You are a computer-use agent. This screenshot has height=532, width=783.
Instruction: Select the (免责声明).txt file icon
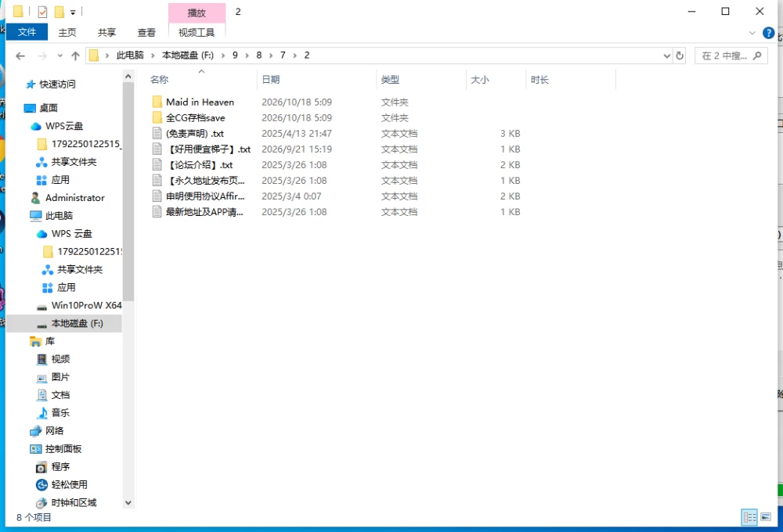(157, 133)
